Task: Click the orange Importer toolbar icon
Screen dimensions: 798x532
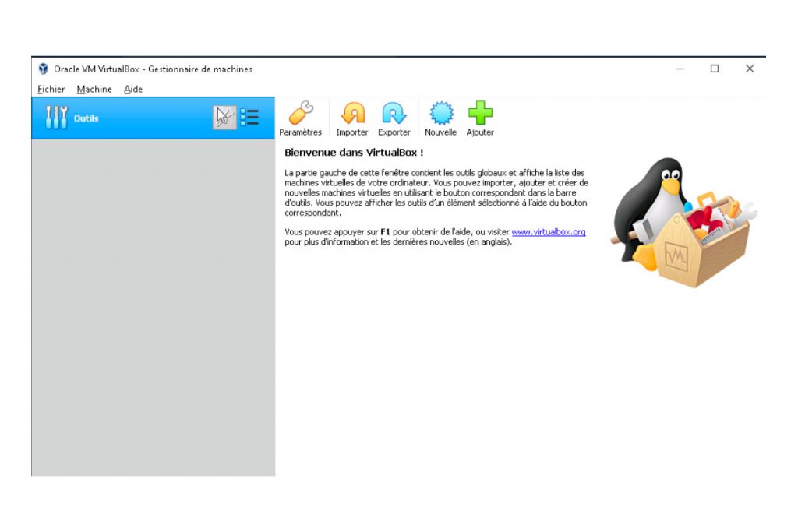Action: coord(351,115)
